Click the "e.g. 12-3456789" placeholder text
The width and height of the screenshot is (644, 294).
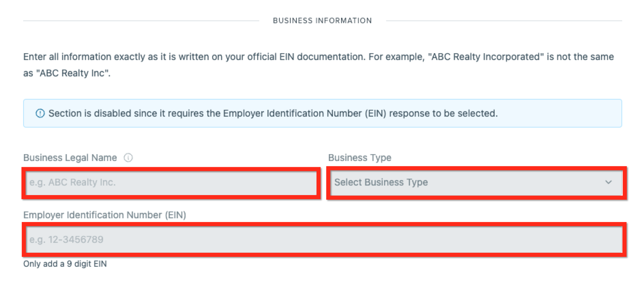pos(66,239)
